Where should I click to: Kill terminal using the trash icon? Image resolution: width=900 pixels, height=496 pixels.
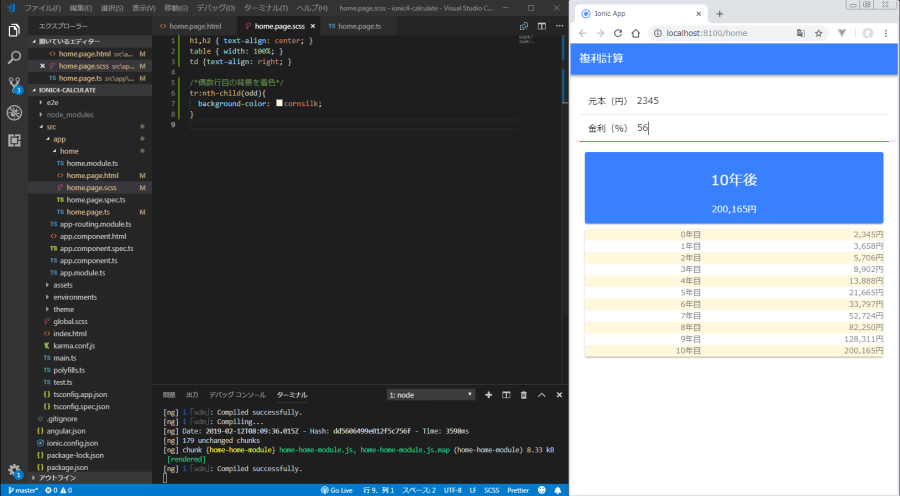click(524, 395)
